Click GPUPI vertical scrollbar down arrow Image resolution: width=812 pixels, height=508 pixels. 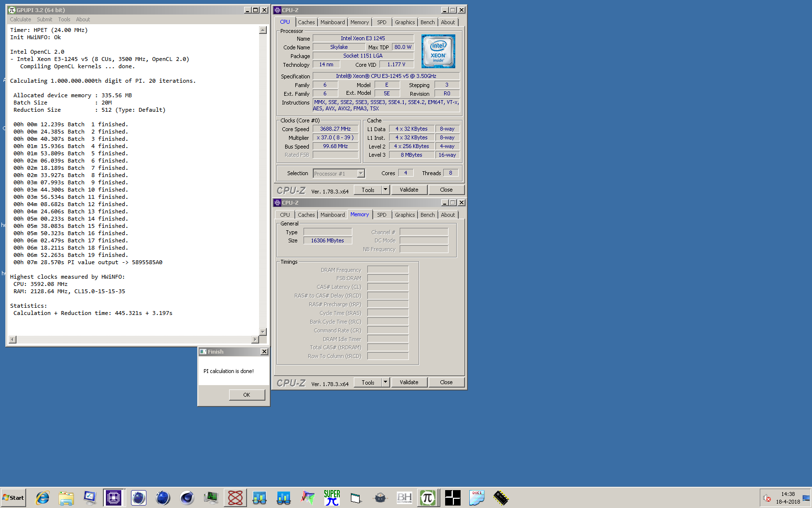(x=263, y=332)
